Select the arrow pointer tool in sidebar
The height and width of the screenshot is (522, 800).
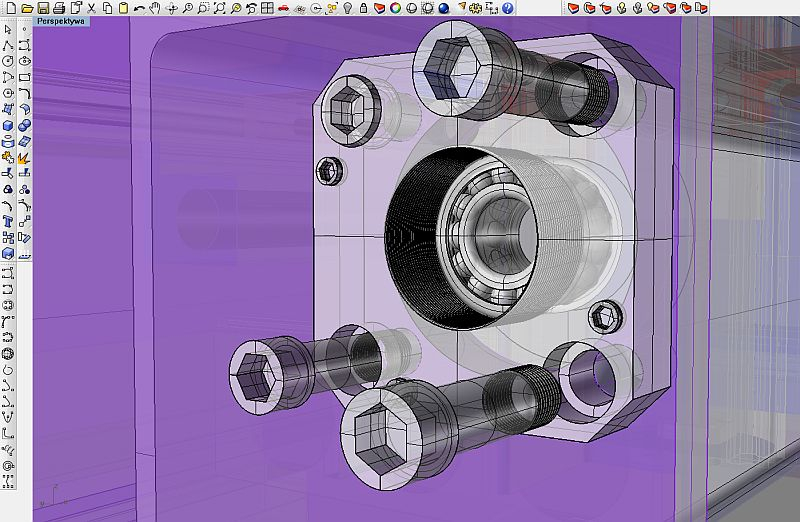coord(8,30)
